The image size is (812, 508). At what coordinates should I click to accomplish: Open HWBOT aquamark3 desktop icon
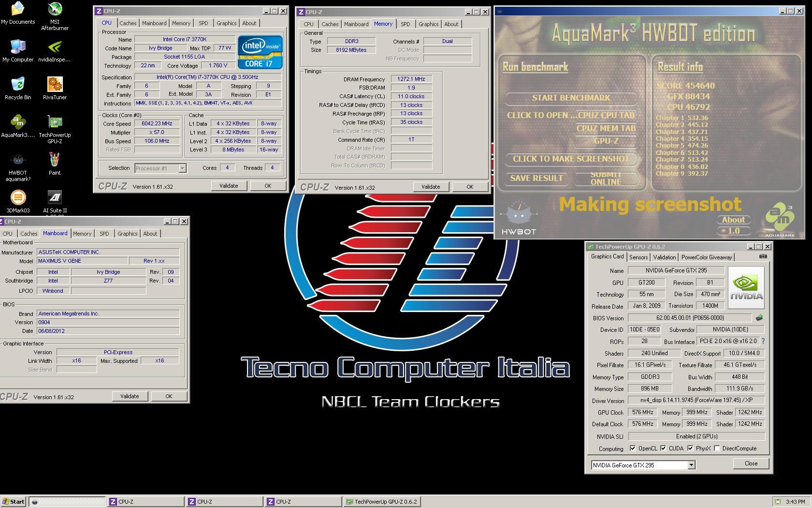[18, 167]
